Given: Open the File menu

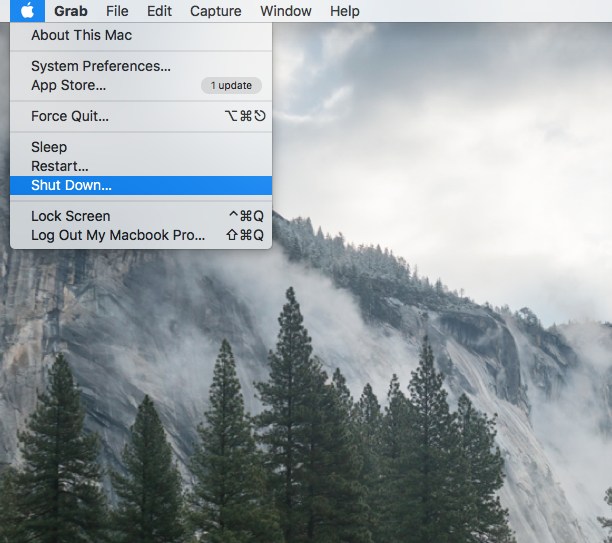Looking at the screenshot, I should point(117,11).
